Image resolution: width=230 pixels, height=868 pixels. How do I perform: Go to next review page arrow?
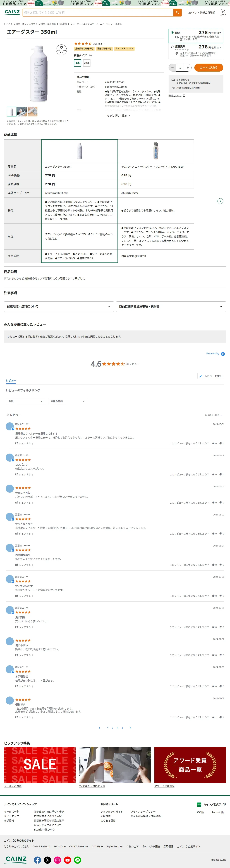pos(130,728)
